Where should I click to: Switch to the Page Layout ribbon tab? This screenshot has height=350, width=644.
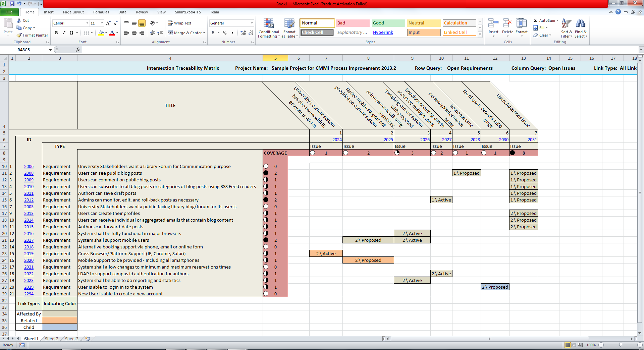pyautogui.click(x=73, y=12)
